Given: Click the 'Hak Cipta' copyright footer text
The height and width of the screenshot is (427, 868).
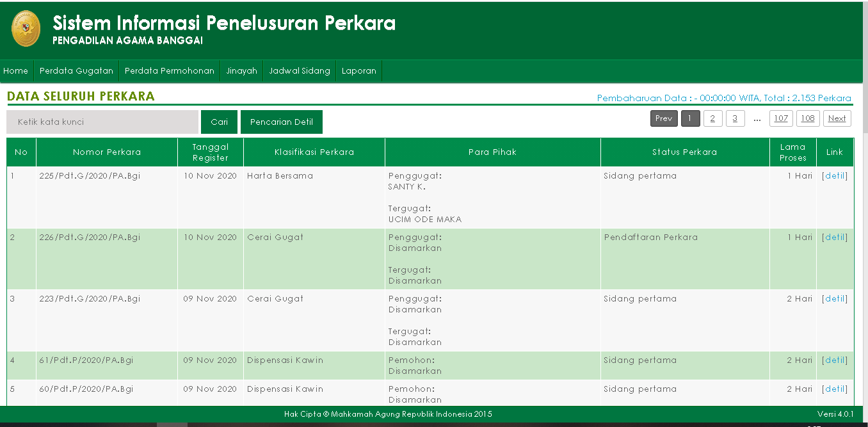Looking at the screenshot, I should (x=388, y=414).
